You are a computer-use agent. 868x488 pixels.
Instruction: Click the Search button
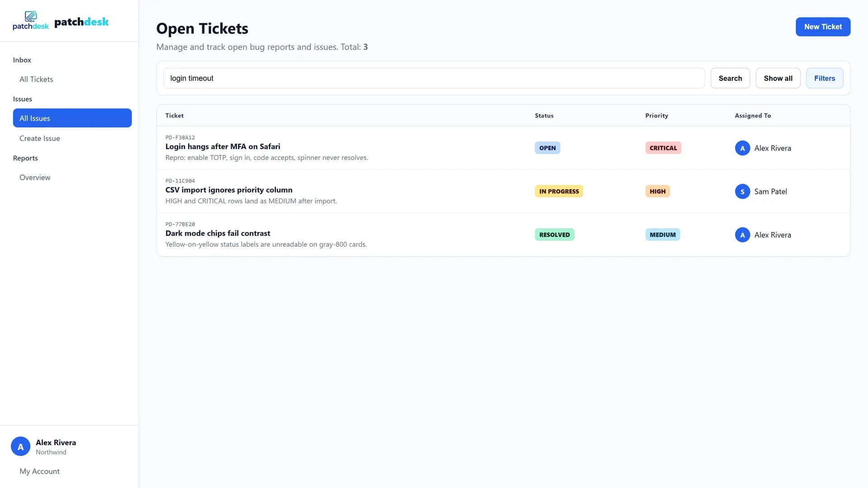[730, 78]
